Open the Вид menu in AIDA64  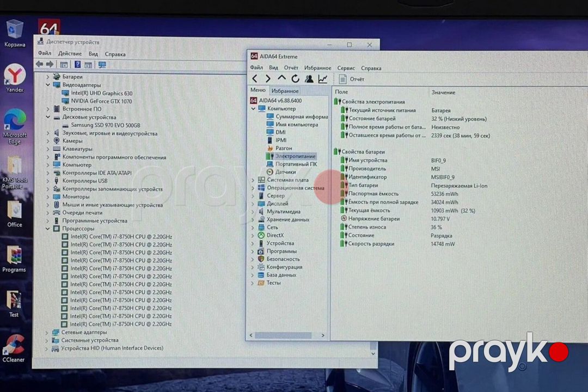click(x=273, y=68)
